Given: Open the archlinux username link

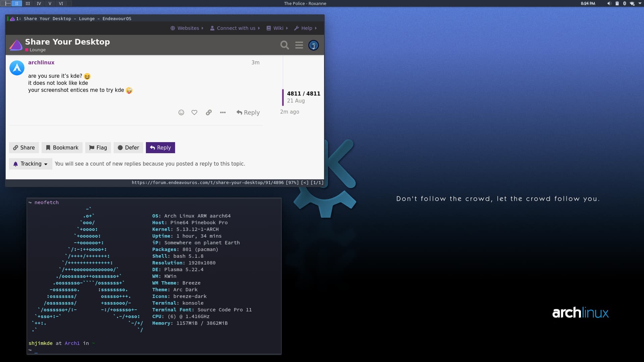Looking at the screenshot, I should pos(41,62).
